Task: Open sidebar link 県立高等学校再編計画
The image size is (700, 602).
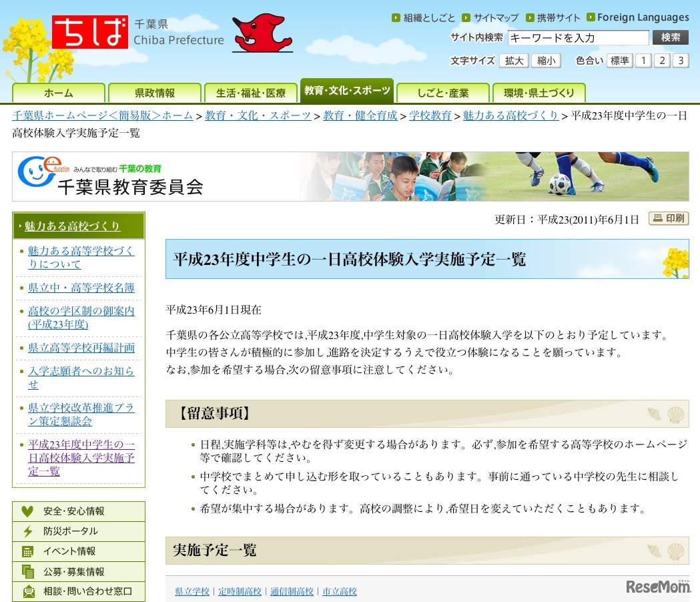Action: (x=81, y=348)
